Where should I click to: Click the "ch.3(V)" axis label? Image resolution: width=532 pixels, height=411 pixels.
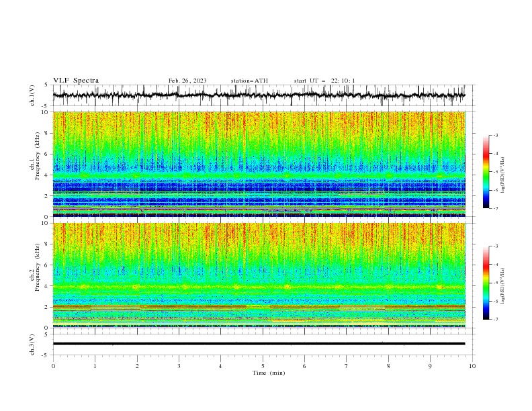point(32,345)
